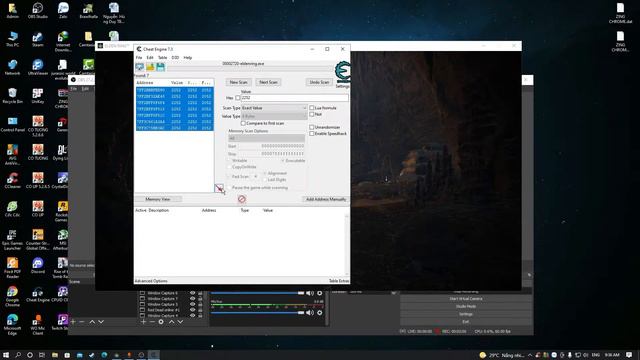Click Add Address Manually button

click(326, 199)
